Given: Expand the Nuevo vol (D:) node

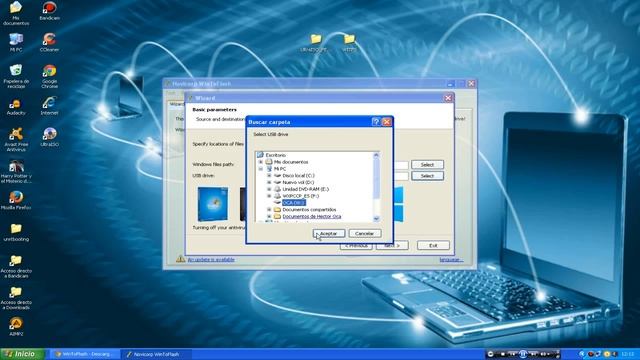Looking at the screenshot, I should coord(269,182).
